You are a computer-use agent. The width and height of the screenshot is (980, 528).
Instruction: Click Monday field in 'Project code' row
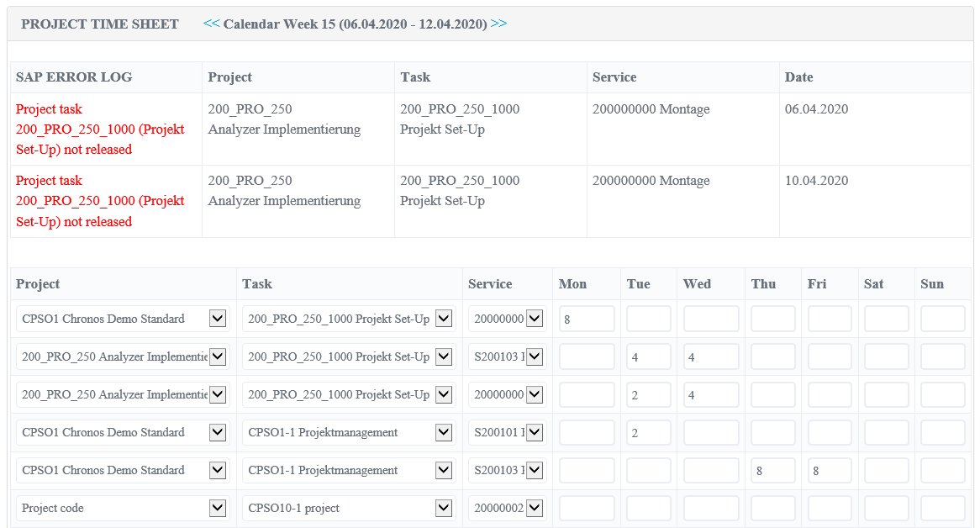point(587,508)
